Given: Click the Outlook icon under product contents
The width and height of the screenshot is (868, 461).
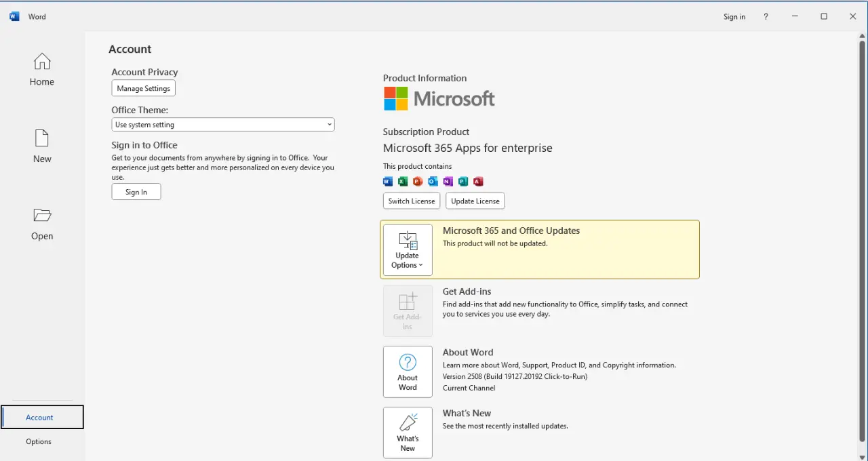Looking at the screenshot, I should 433,181.
